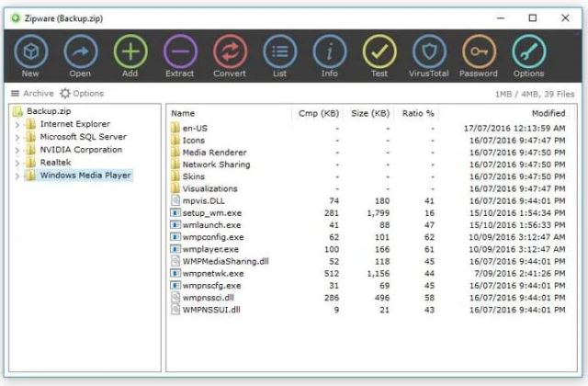Select the wmpnssci.dll file

pos(368,298)
